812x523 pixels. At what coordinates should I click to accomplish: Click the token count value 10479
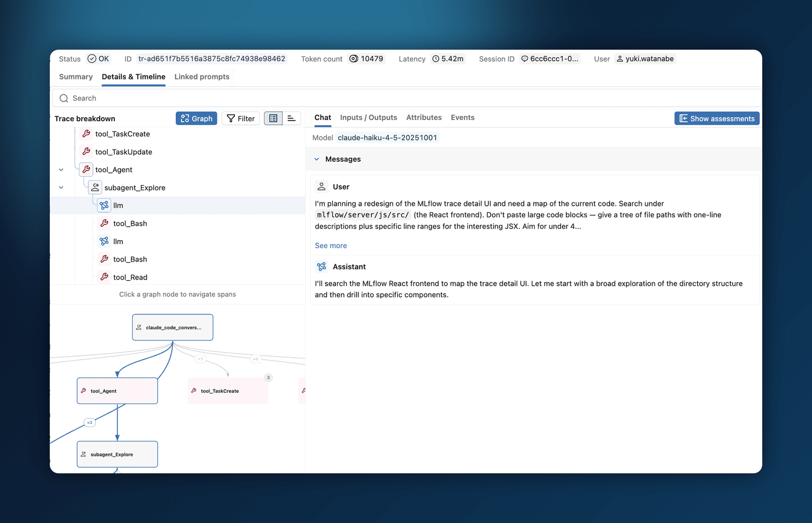point(372,59)
